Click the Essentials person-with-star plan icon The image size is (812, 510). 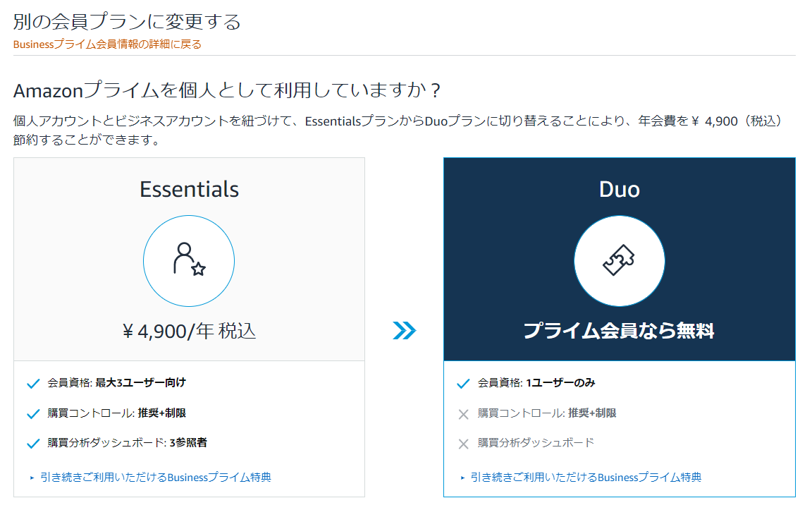tap(189, 260)
